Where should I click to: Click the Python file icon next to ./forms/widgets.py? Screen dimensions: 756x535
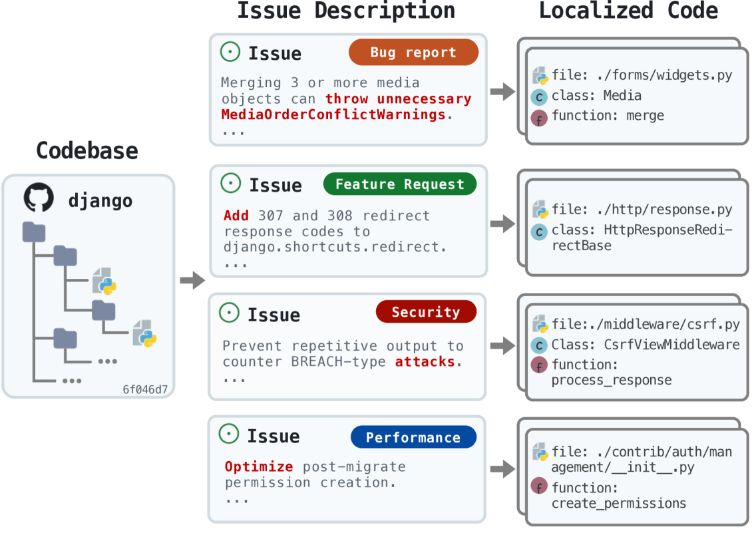540,76
